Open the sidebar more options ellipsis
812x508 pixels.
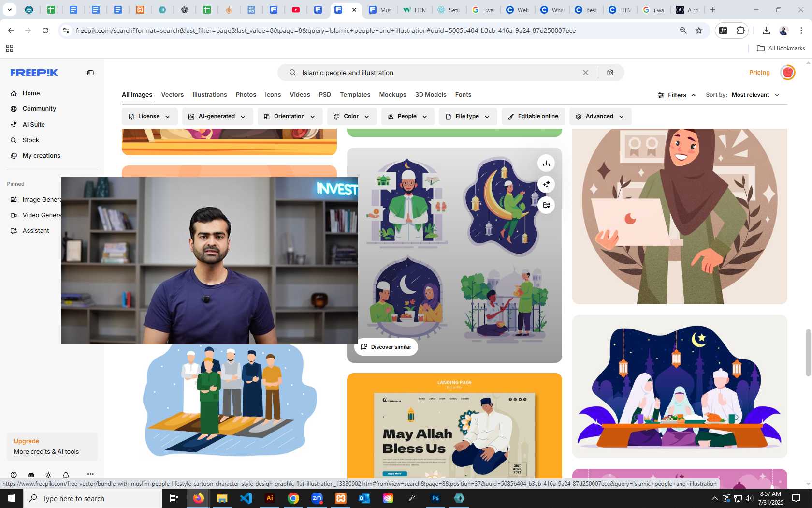coord(90,474)
